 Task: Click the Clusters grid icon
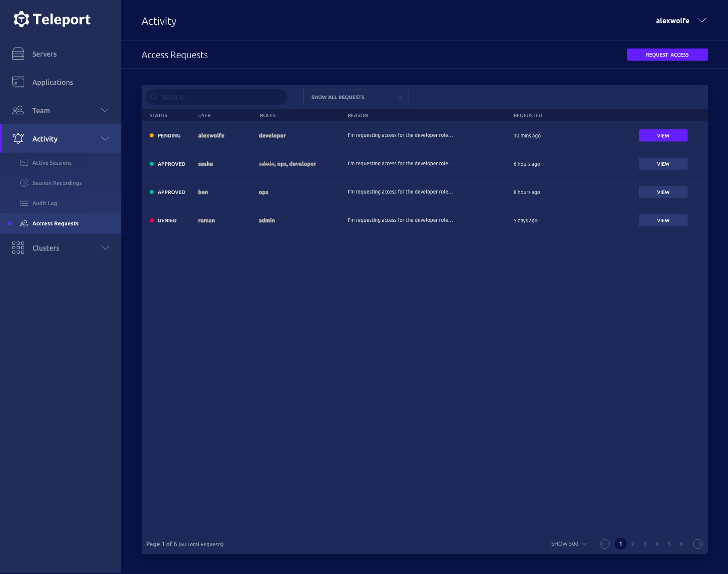pos(18,248)
